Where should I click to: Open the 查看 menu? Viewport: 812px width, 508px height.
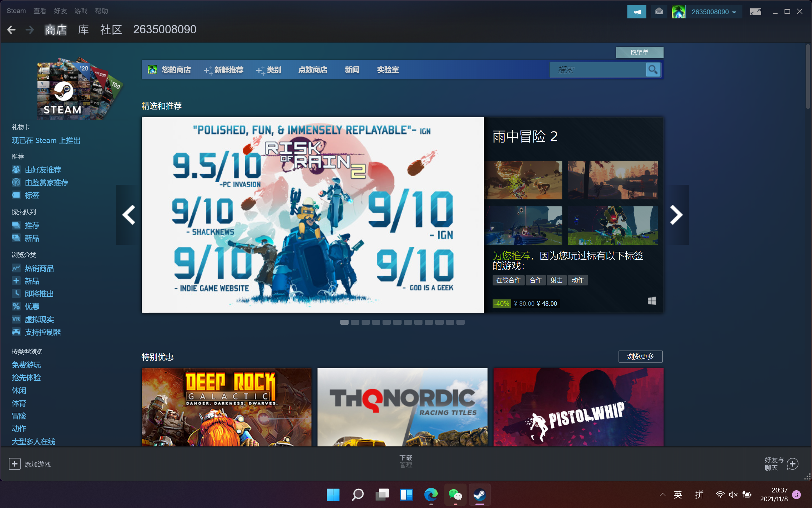pyautogui.click(x=40, y=11)
